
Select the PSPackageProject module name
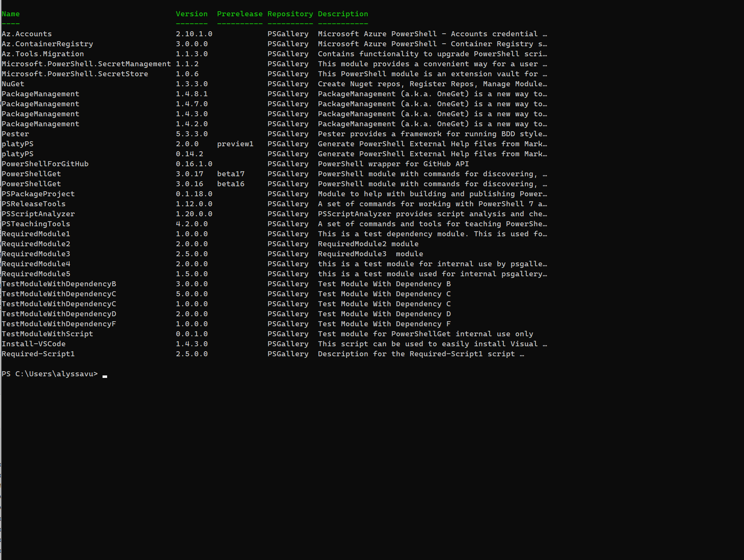pyautogui.click(x=38, y=194)
